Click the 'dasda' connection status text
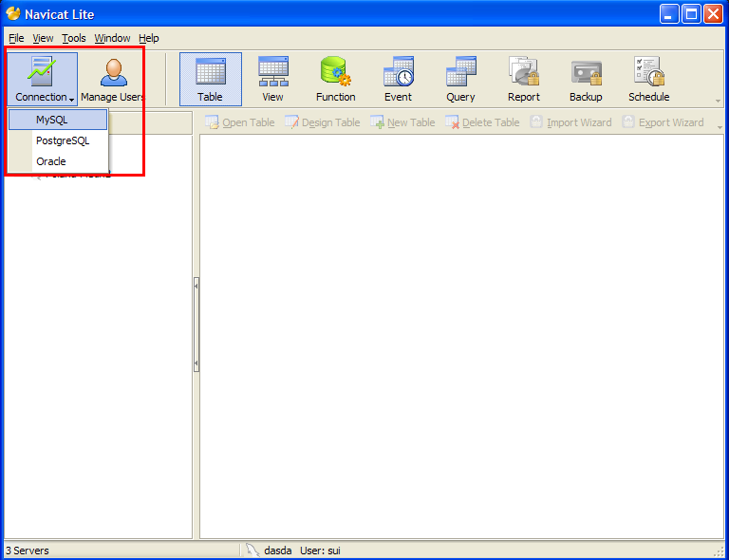 click(x=277, y=551)
